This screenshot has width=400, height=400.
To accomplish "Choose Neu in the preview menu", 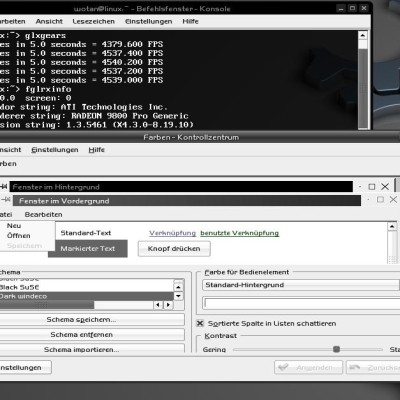I will [x=14, y=226].
